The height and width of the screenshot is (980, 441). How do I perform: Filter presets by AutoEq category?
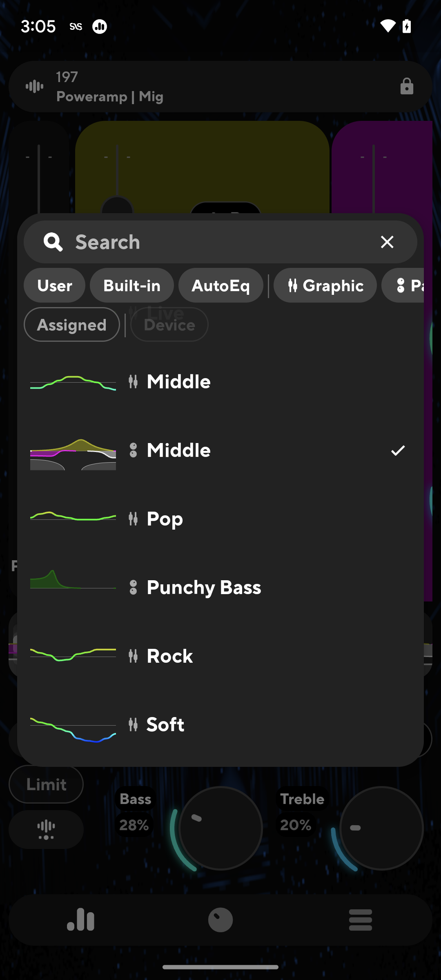(220, 285)
